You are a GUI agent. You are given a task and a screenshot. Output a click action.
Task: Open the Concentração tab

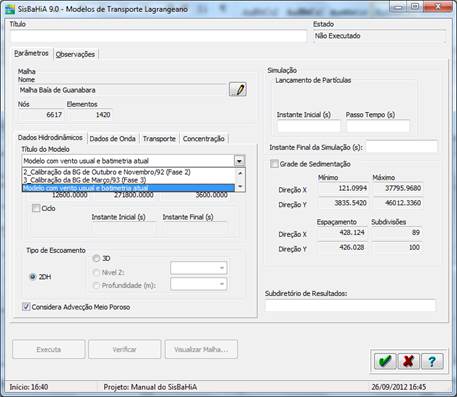click(x=204, y=139)
